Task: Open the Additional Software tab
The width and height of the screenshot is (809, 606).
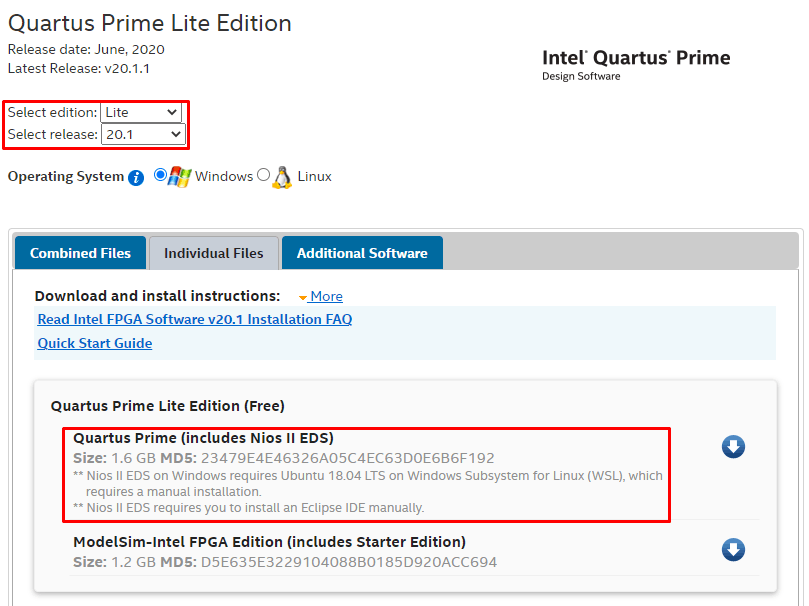Action: coord(362,253)
